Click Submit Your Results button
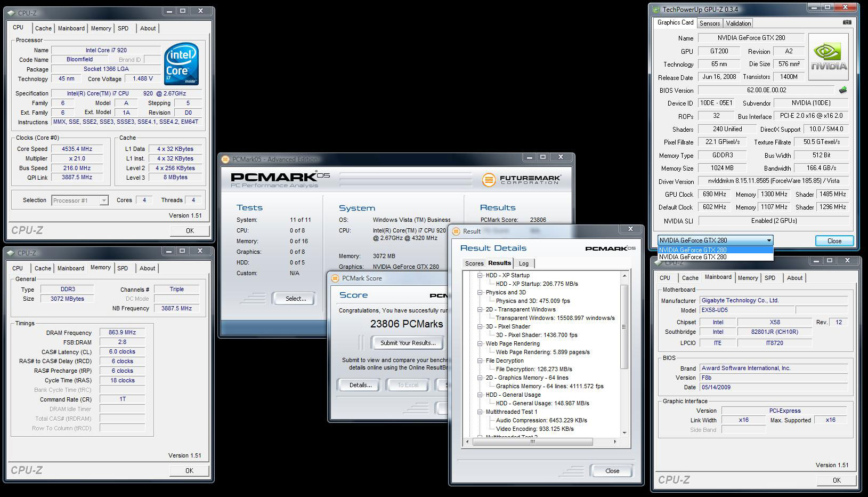The image size is (868, 497). [408, 343]
